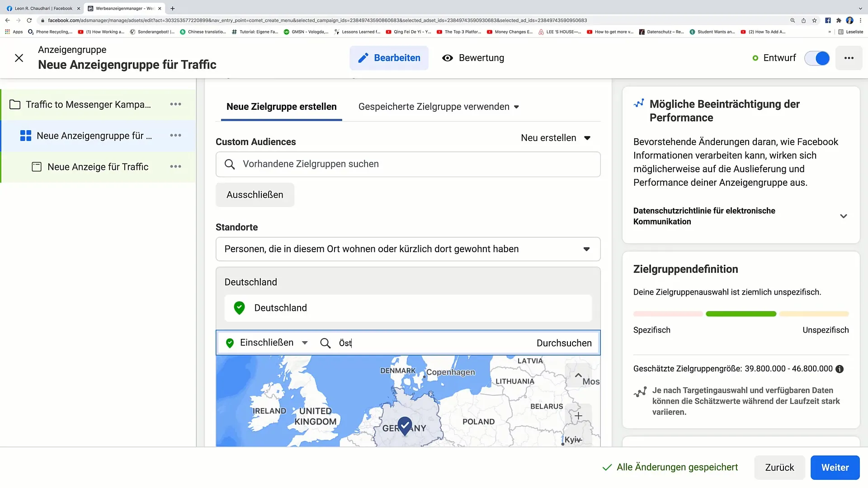Collapse the map using the chevron-up button

[578, 375]
